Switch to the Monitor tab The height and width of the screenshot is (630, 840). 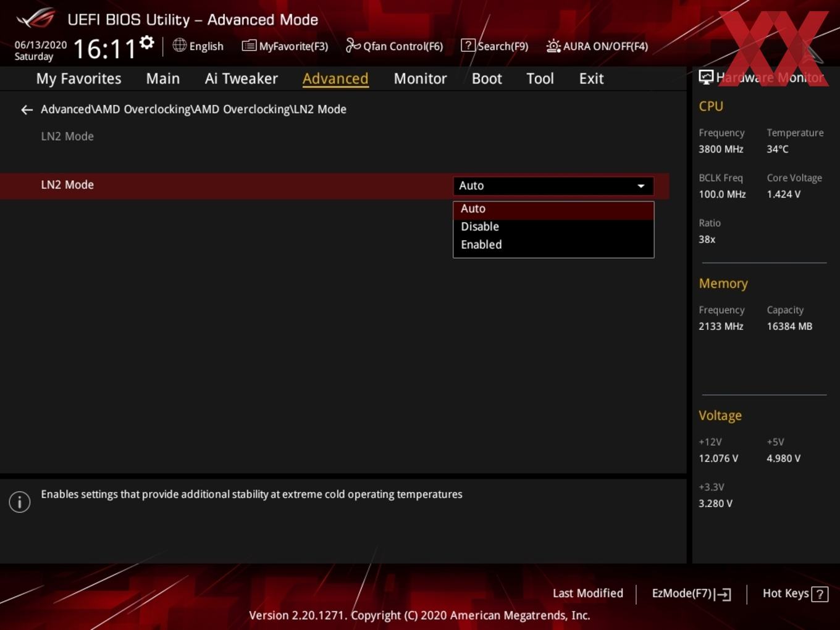(420, 78)
